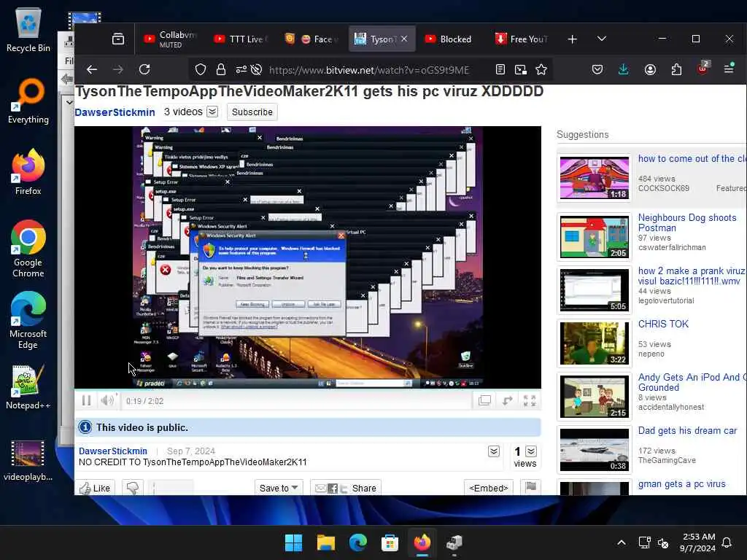
Task: Open the Firefox account icon
Action: (x=650, y=70)
